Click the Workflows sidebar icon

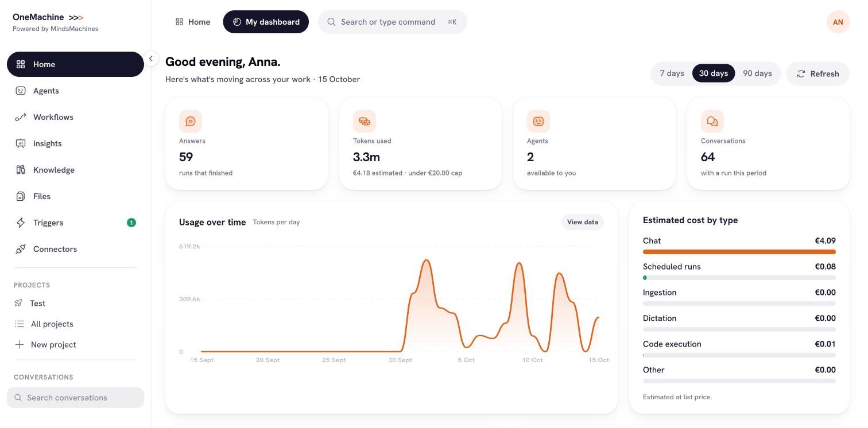(21, 117)
